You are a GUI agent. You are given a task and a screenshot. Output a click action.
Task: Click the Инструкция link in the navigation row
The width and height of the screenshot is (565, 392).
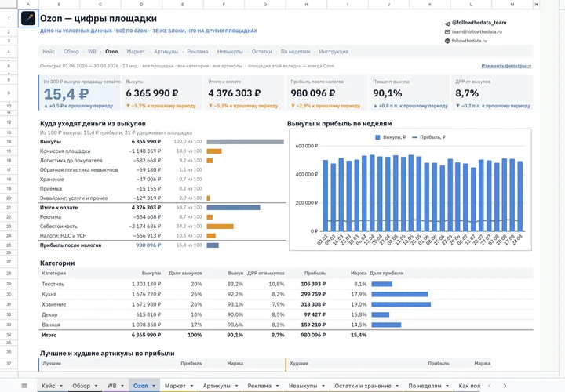point(334,52)
